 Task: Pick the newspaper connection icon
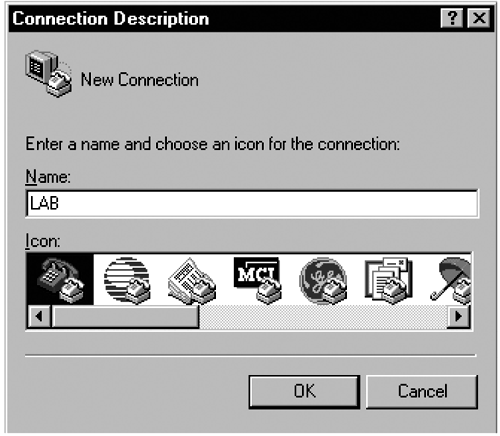(192, 281)
